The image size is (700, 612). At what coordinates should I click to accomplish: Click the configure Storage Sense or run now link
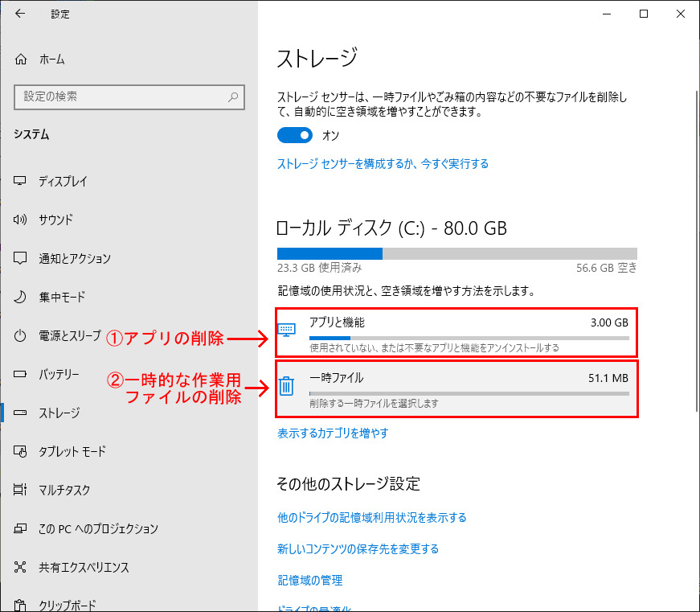click(x=383, y=164)
